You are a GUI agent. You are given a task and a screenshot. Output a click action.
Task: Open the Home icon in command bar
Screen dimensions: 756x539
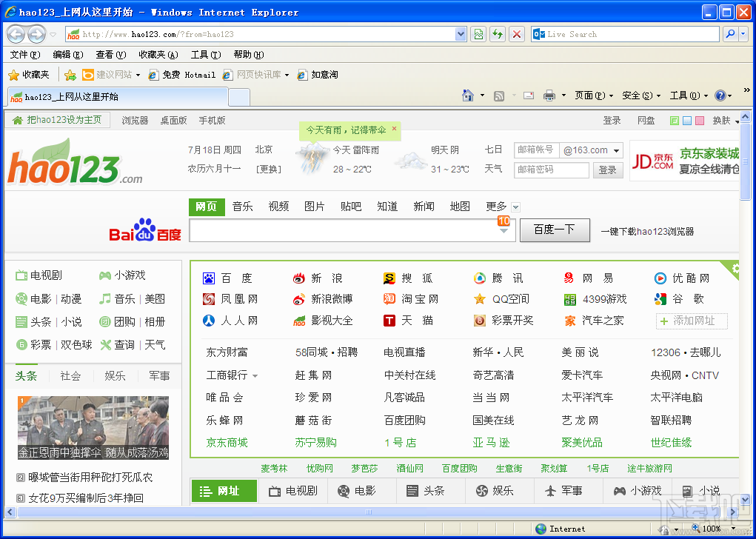(468, 96)
